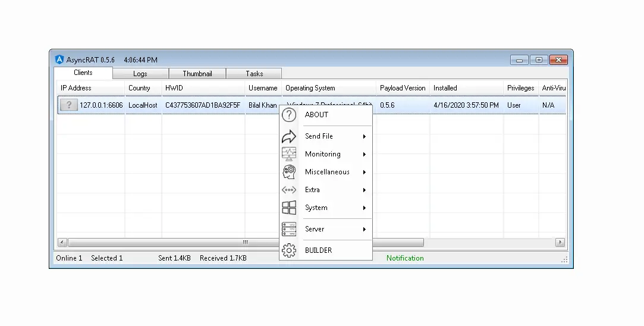Choose Monitoring from context menu

(326, 154)
